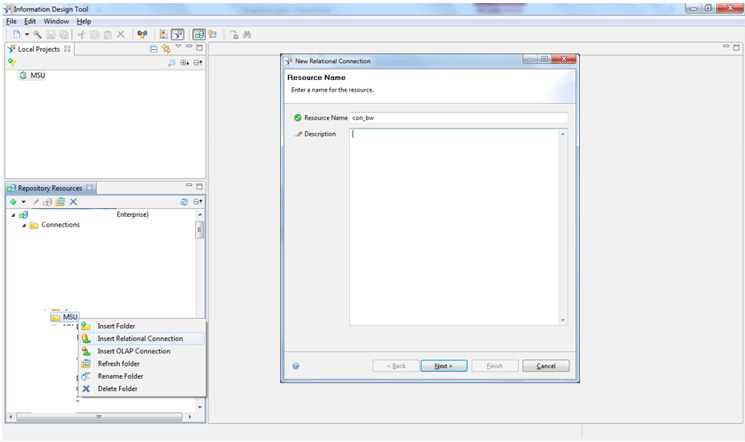Click the Paste clipboard icon
745x442 pixels.
[x=108, y=35]
